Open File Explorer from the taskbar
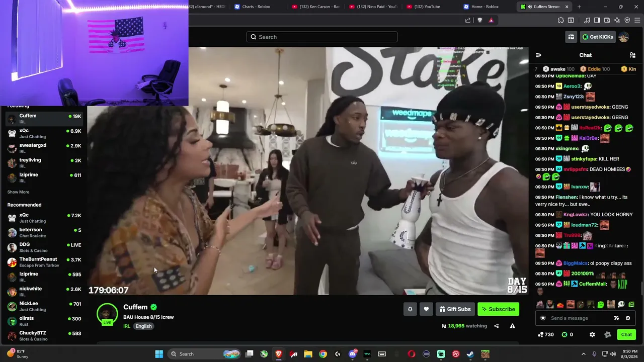Viewport: 644px width, 362px height. click(x=308, y=354)
